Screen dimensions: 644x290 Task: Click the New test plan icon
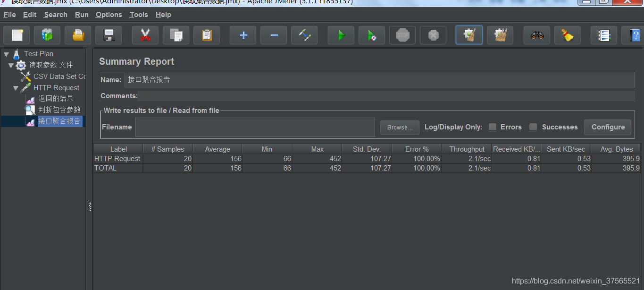pyautogui.click(x=17, y=35)
